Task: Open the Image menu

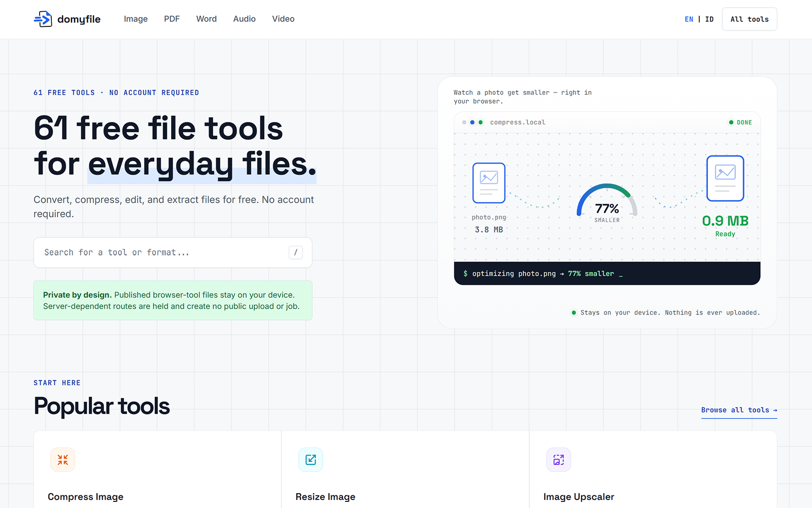Action: point(136,19)
